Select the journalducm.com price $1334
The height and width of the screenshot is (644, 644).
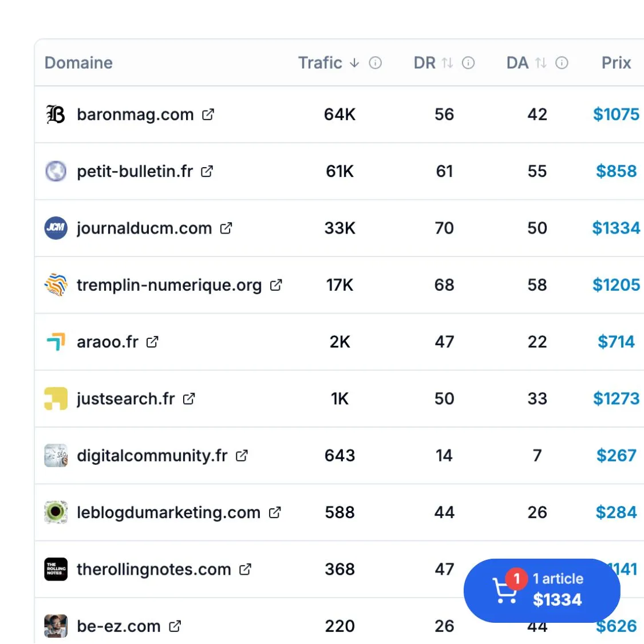pyautogui.click(x=616, y=228)
